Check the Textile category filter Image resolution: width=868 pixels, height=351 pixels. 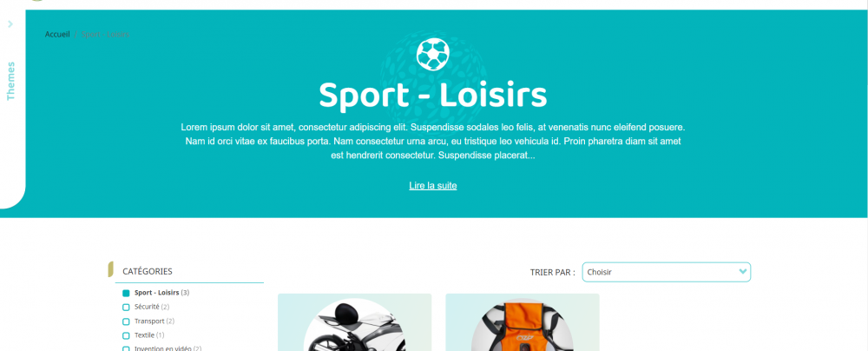pyautogui.click(x=126, y=335)
